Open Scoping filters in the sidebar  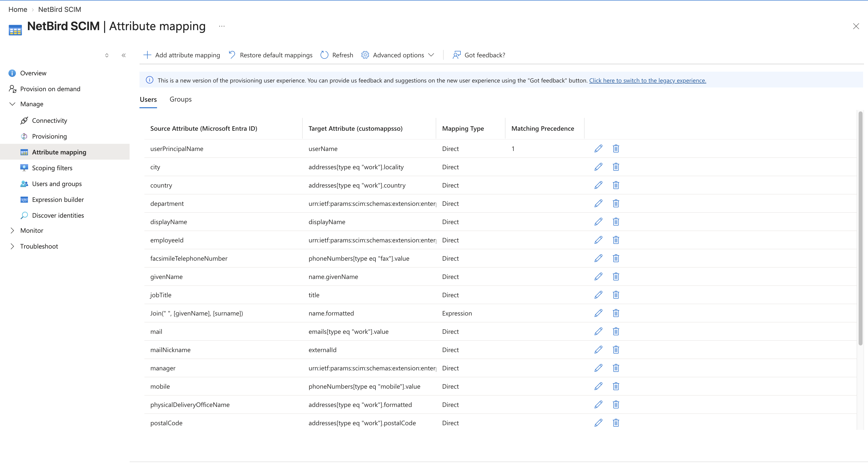coord(52,168)
